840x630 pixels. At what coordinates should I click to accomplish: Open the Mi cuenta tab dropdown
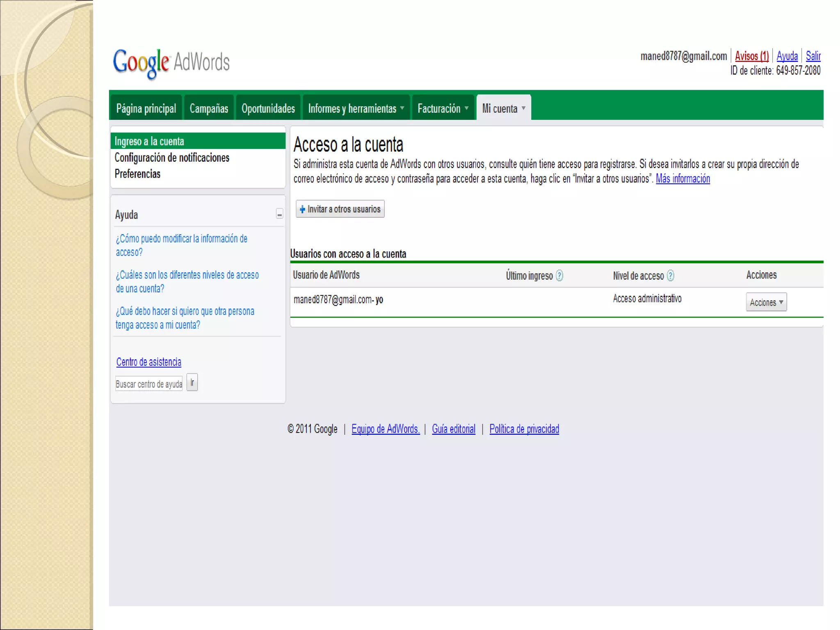pyautogui.click(x=504, y=108)
